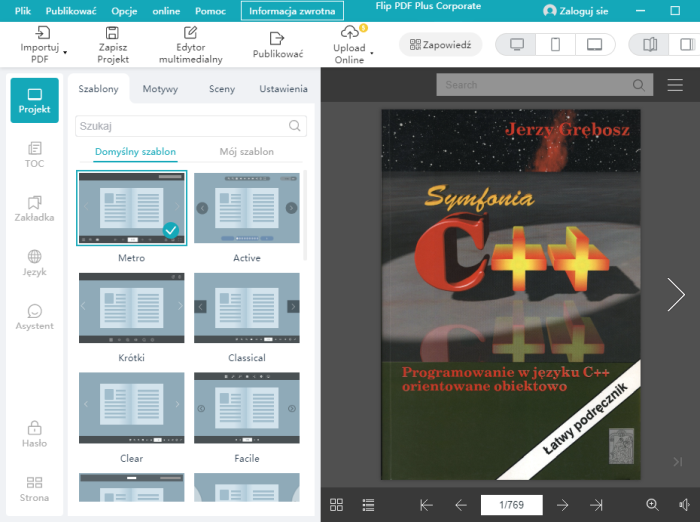Screen dimensions: 700x522
Task: Switch preview to phone view
Action: (x=555, y=45)
